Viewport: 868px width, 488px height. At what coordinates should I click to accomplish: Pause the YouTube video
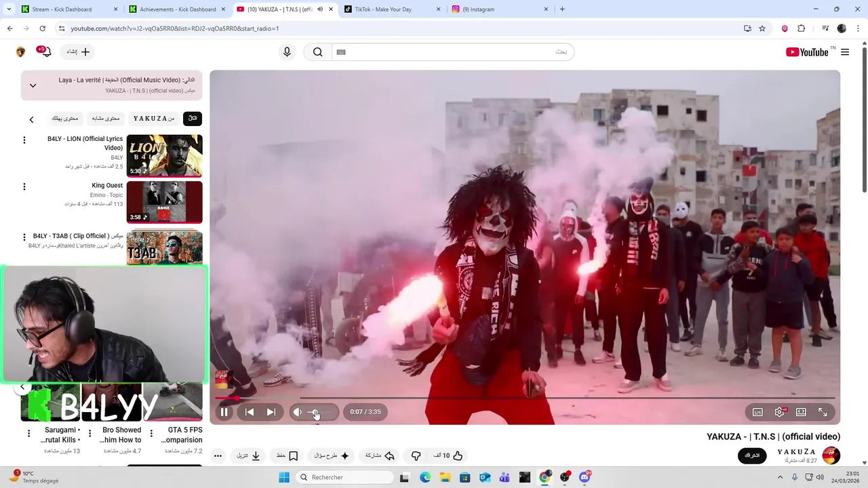tap(224, 412)
